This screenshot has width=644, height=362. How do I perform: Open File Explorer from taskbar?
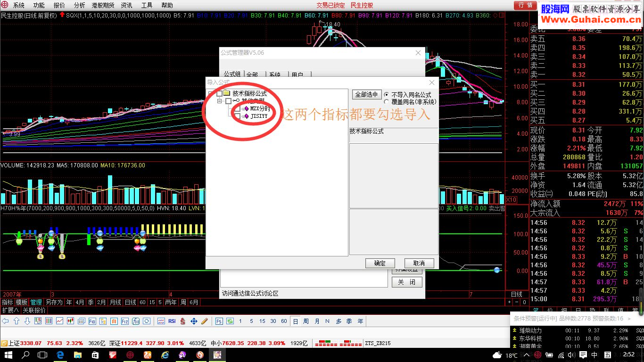coord(78,354)
